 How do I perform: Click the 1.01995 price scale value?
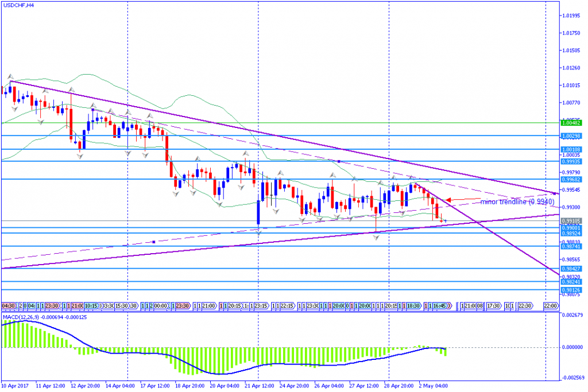(x=571, y=15)
